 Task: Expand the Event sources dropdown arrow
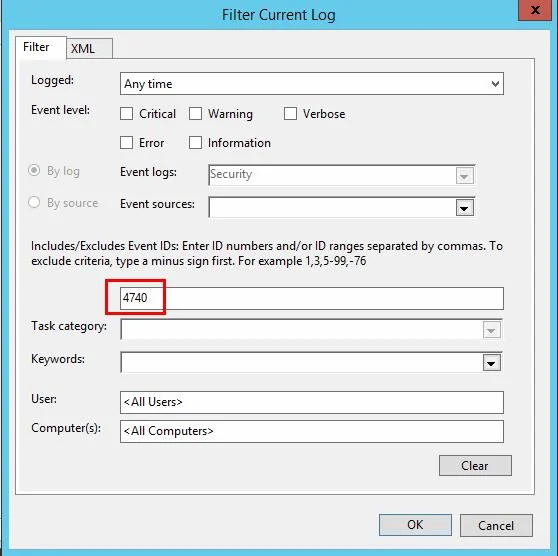pos(465,208)
